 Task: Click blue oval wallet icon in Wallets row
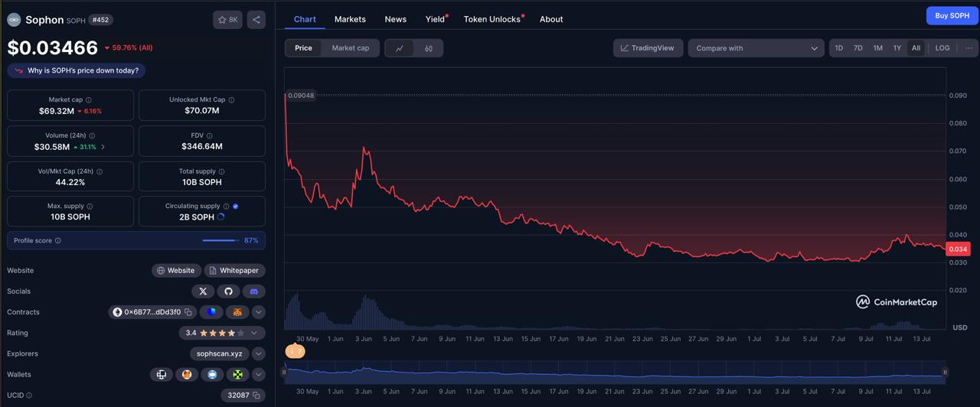212,375
